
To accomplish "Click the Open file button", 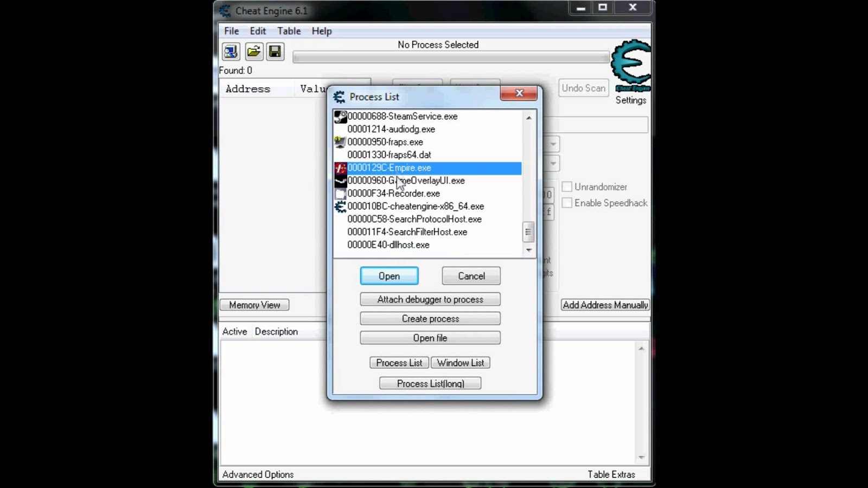I will [430, 338].
